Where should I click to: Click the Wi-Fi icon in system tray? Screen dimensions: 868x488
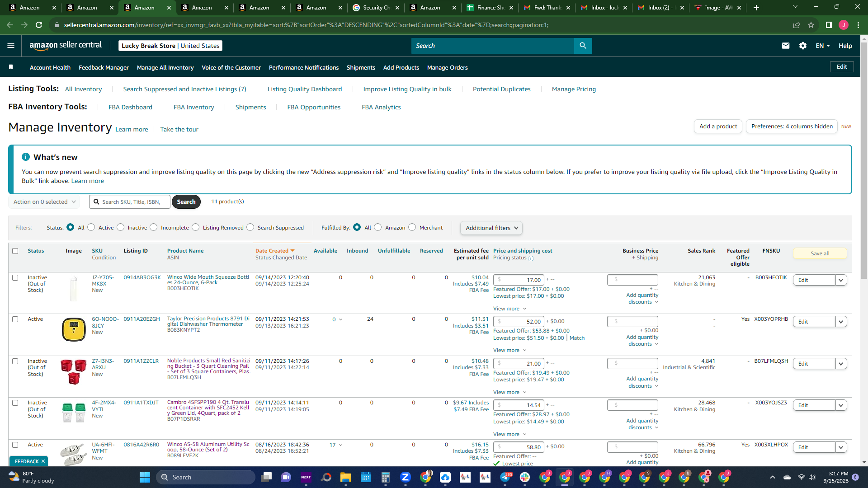tap(801, 477)
